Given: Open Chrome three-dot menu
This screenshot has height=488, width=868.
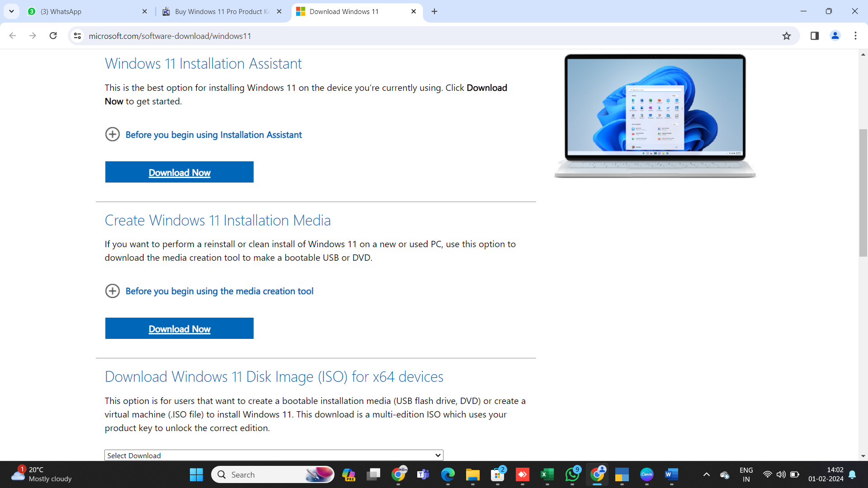Looking at the screenshot, I should coord(855,36).
